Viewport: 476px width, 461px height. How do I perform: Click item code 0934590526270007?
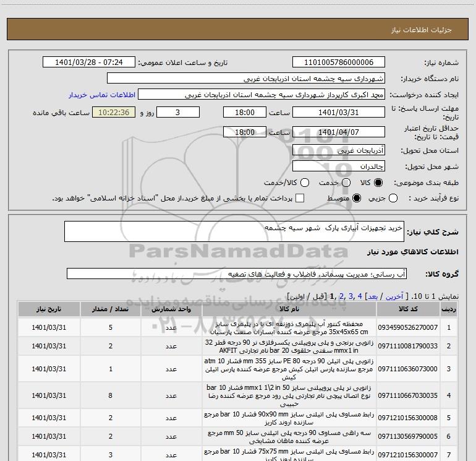pos(408,327)
